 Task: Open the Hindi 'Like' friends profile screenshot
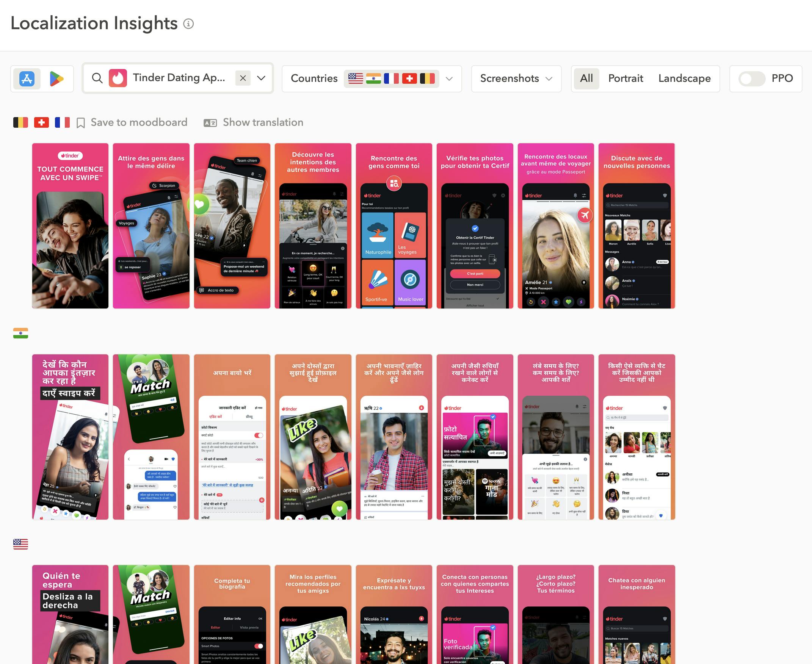[313, 437]
